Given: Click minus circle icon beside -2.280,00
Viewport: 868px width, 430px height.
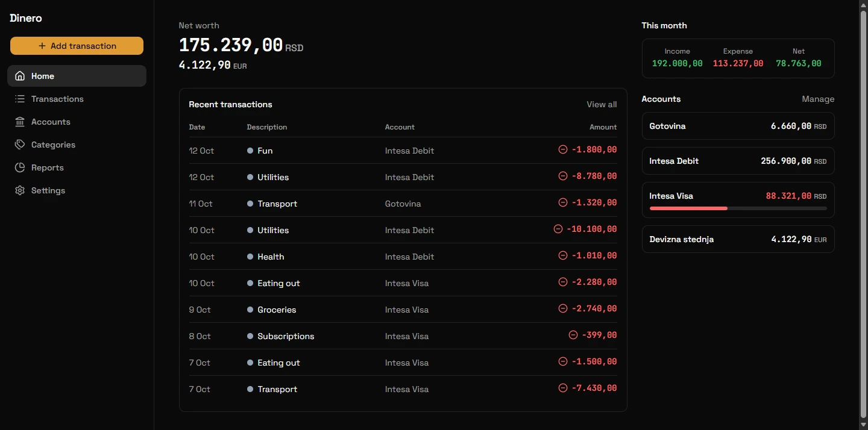Looking at the screenshot, I should pos(563,282).
